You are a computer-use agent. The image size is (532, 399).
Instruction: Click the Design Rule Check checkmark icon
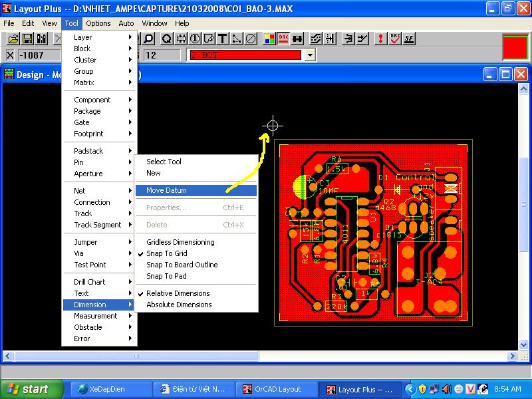(395, 39)
